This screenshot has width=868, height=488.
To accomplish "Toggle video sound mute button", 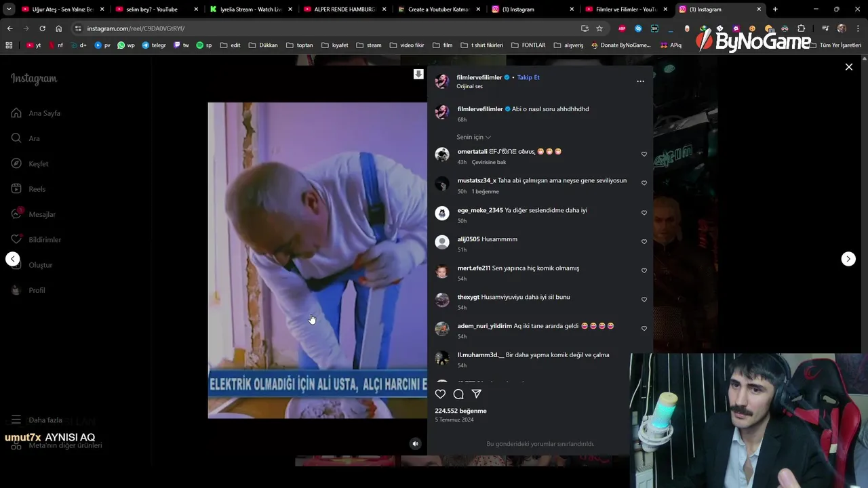I will click(416, 444).
